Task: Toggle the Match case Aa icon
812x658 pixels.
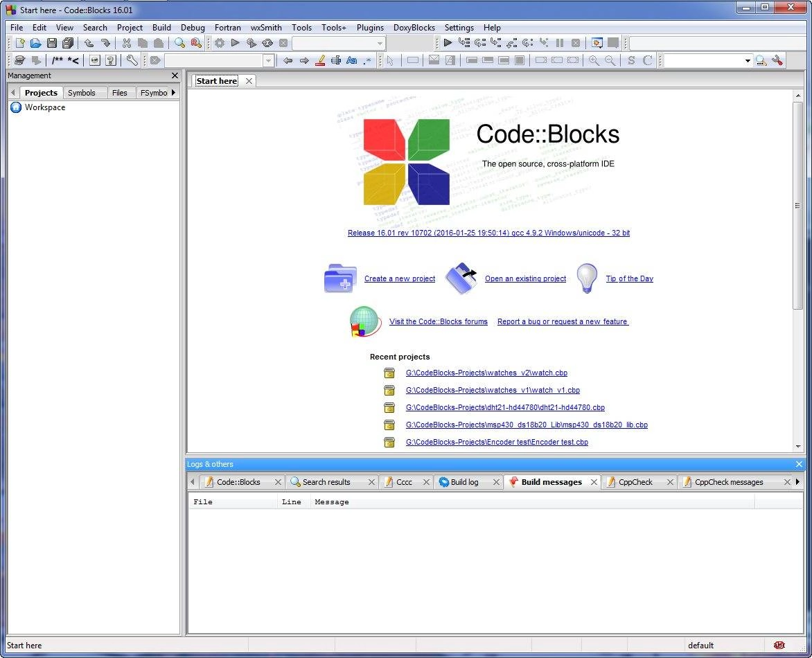Action: pyautogui.click(x=352, y=60)
